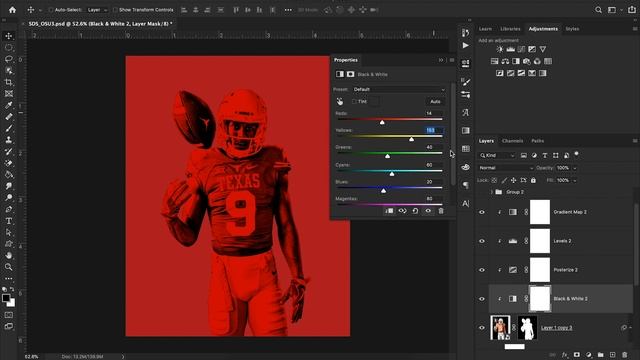Open the Kind filter dropdown

[x=497, y=156]
